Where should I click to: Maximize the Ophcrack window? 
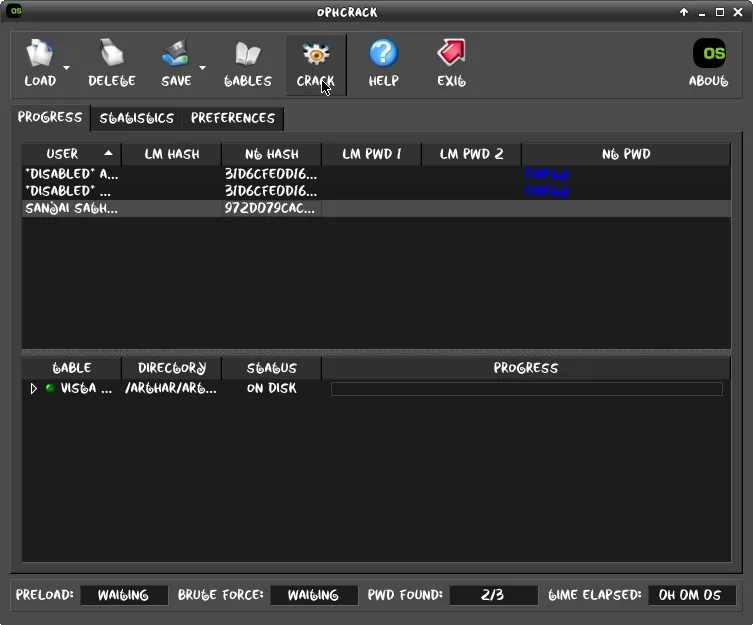pos(720,12)
